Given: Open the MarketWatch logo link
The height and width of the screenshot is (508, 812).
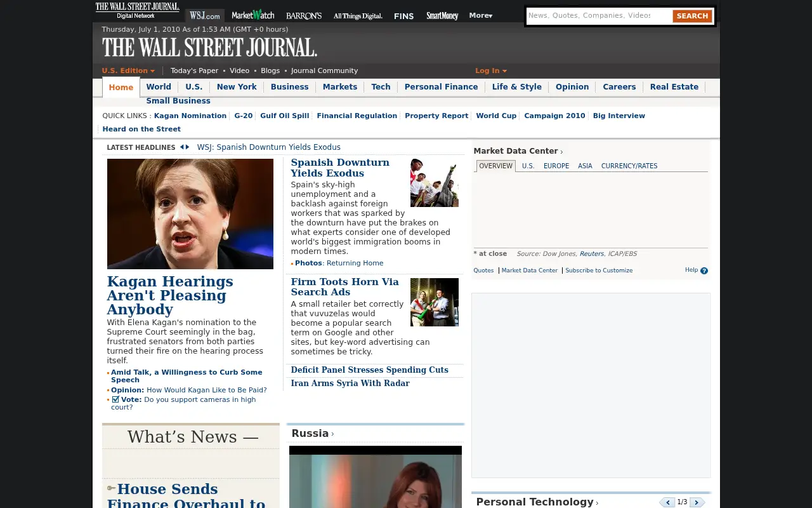Looking at the screenshot, I should 252,15.
